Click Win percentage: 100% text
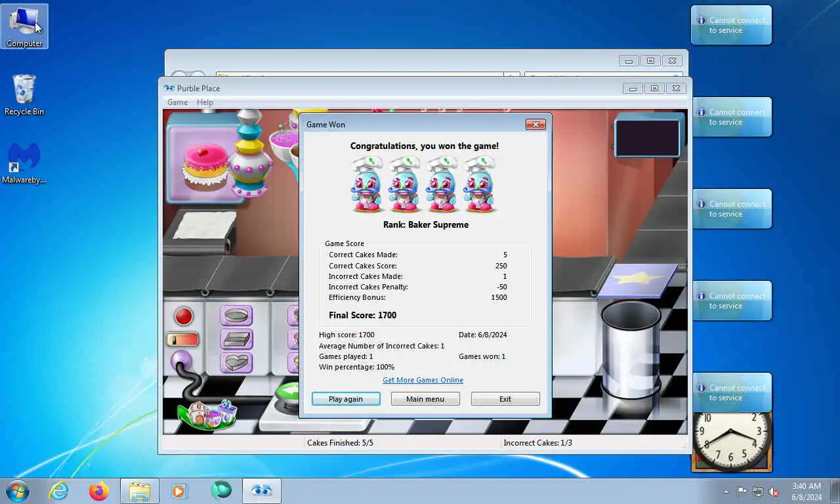The width and height of the screenshot is (840, 504). (356, 367)
